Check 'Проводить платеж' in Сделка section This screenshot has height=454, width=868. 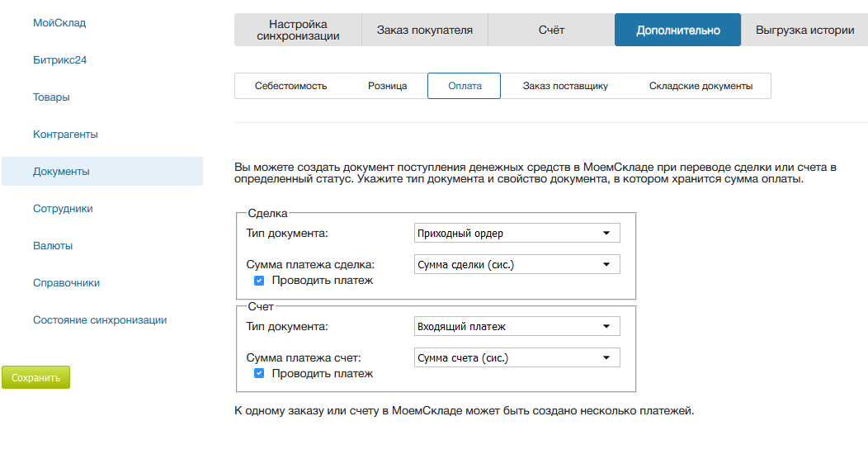259,281
